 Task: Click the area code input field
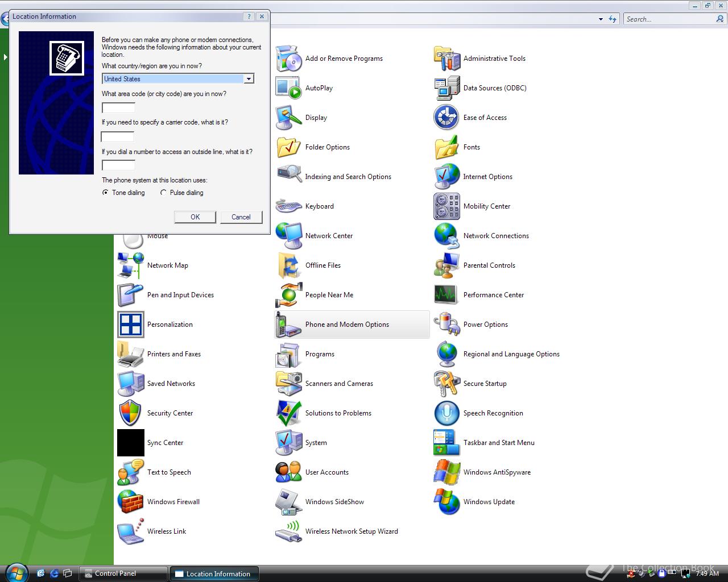point(118,107)
